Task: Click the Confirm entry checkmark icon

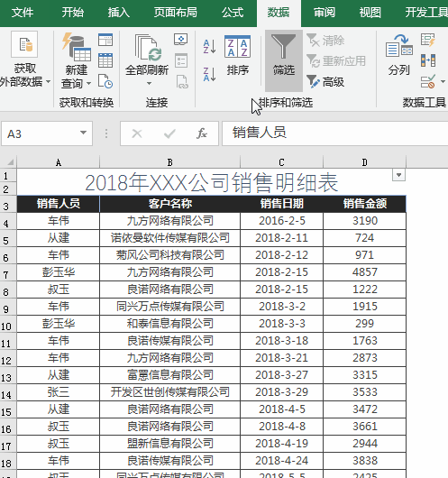Action: point(169,133)
